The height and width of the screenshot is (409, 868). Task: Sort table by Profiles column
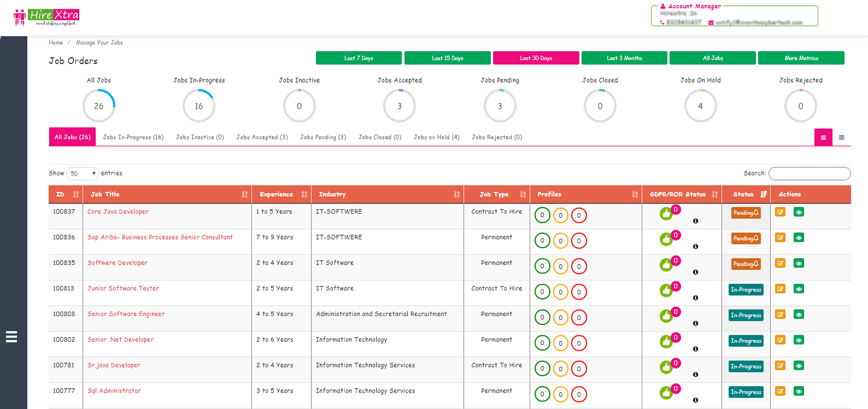[x=586, y=194]
